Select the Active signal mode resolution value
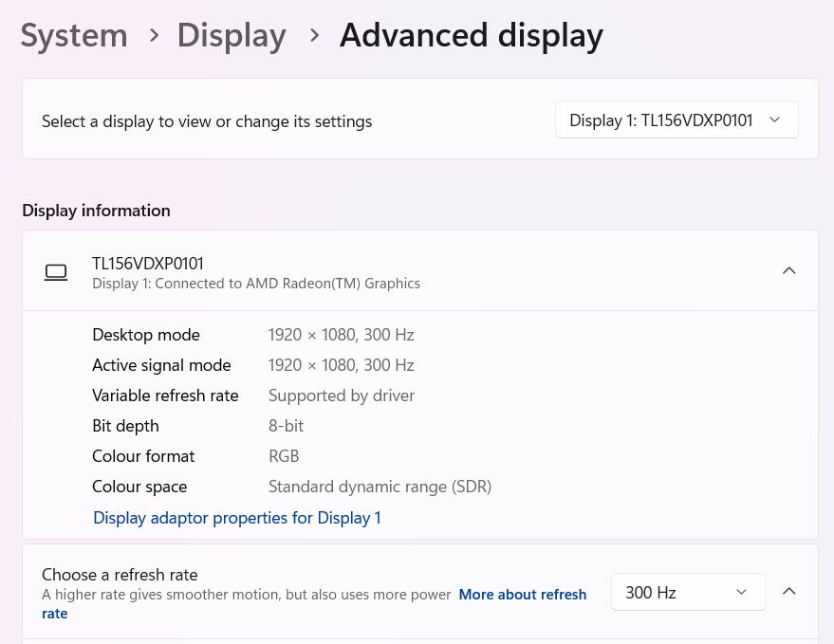The image size is (834, 644). point(341,365)
